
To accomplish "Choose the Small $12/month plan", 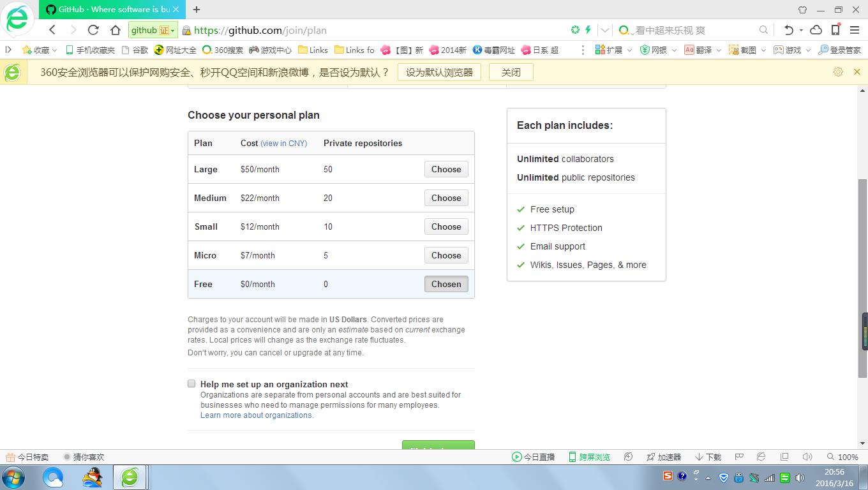I will click(x=446, y=226).
